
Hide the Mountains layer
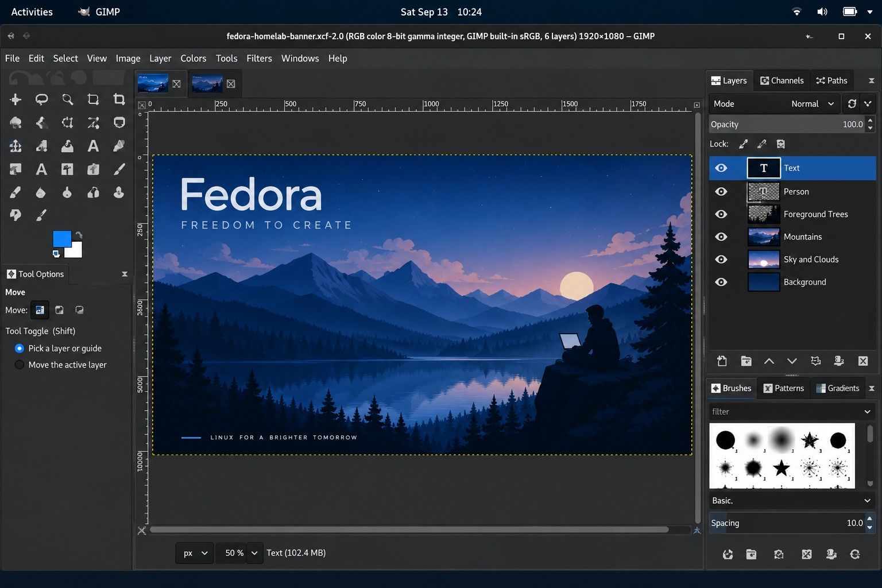click(x=721, y=237)
